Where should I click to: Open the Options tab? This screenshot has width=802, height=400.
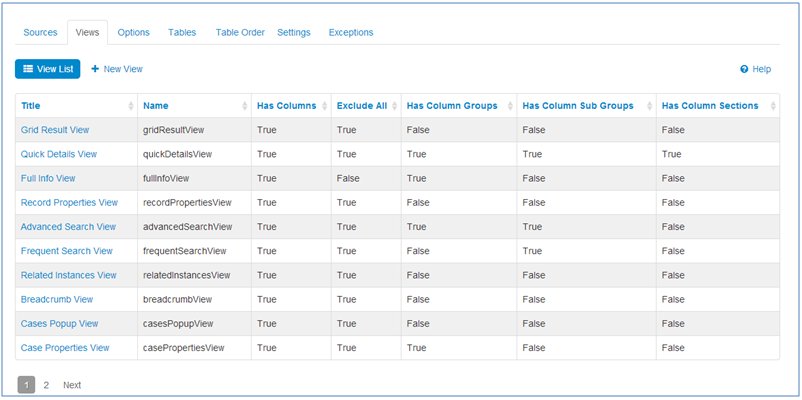pos(133,32)
